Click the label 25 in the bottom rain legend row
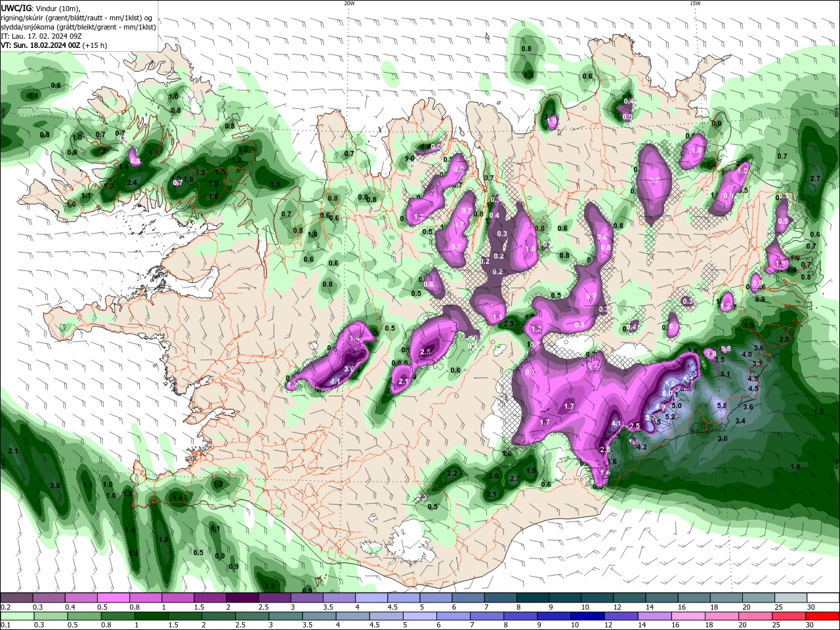Screen dimensions: 840x630 pos(776,625)
